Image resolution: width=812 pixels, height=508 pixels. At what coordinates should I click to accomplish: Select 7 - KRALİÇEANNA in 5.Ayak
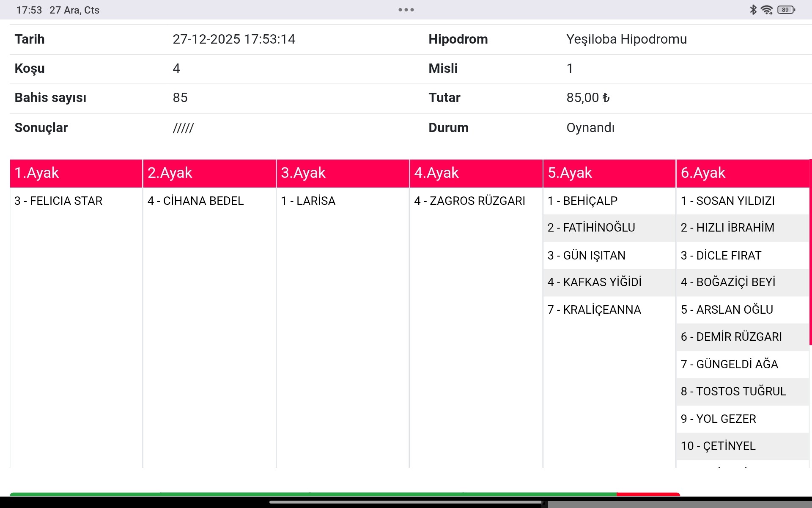click(x=594, y=310)
